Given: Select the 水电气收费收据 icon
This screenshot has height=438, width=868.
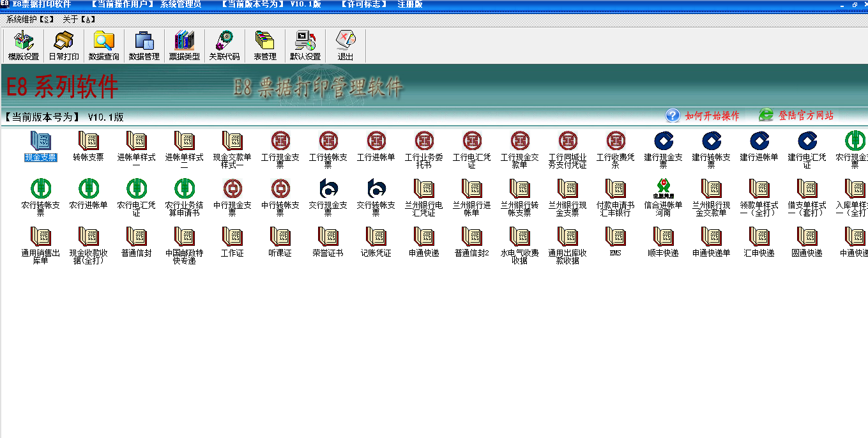Looking at the screenshot, I should click(519, 245).
